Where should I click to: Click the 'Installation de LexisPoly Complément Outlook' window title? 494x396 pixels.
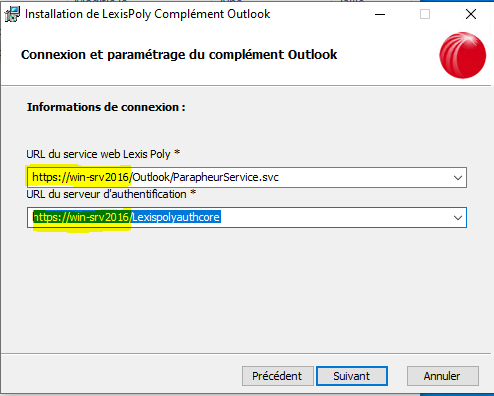147,14
